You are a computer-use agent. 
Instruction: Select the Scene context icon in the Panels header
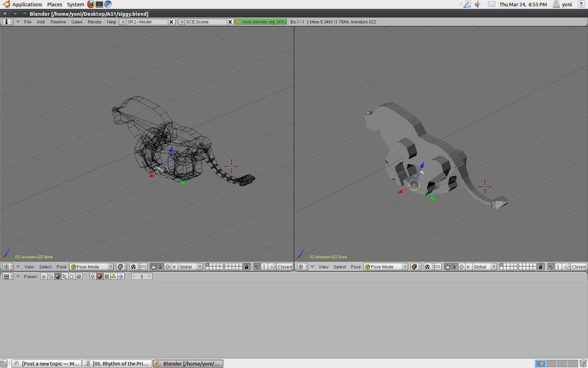(79, 277)
